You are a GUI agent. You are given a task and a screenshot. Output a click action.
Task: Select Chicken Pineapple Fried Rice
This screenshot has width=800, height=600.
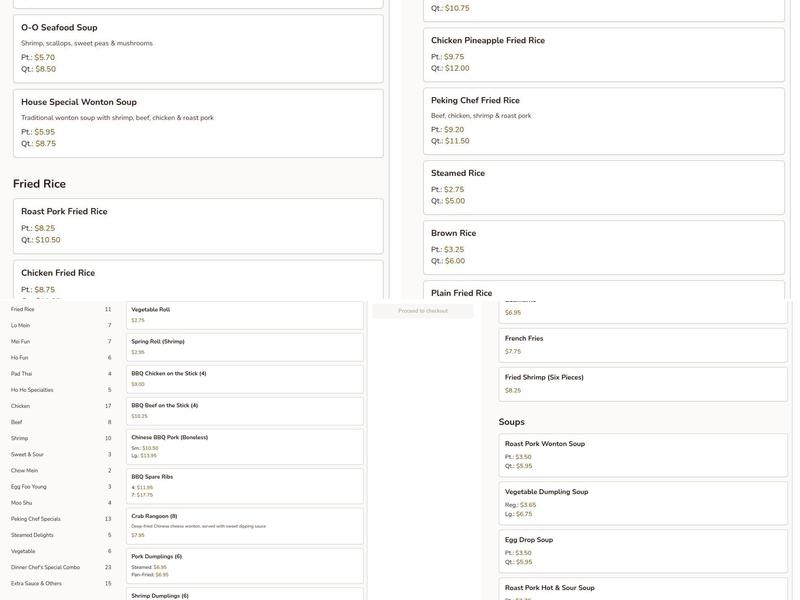tap(604, 54)
